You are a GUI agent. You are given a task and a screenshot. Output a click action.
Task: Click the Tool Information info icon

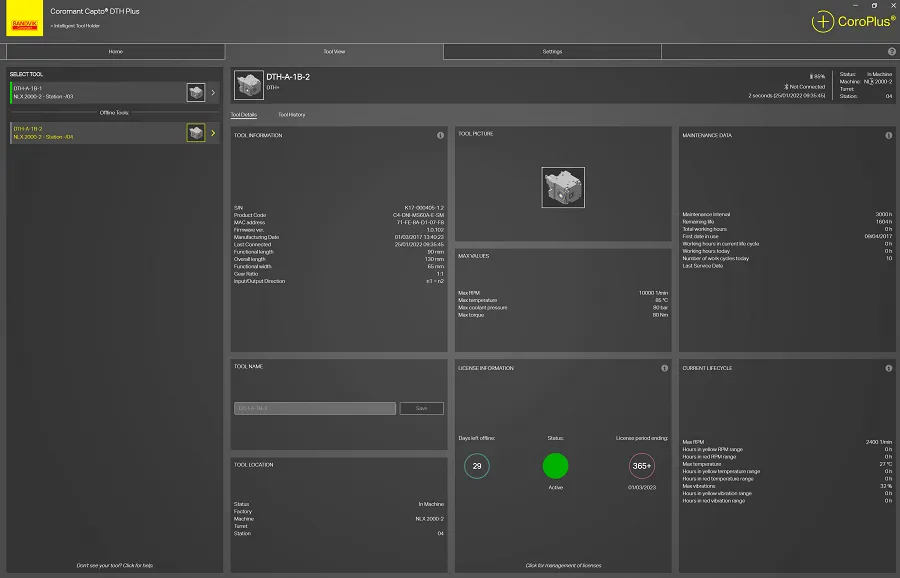tap(440, 135)
